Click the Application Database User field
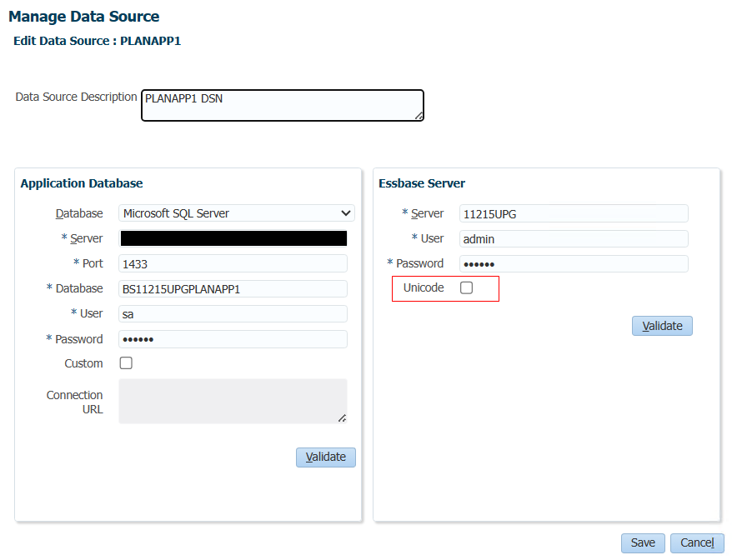Image resolution: width=732 pixels, height=560 pixels. 233,314
